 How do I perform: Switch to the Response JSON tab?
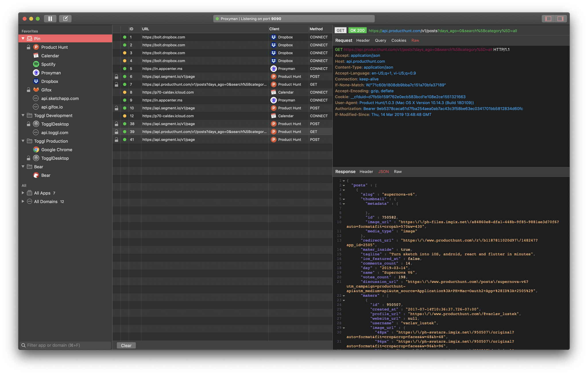click(x=383, y=172)
